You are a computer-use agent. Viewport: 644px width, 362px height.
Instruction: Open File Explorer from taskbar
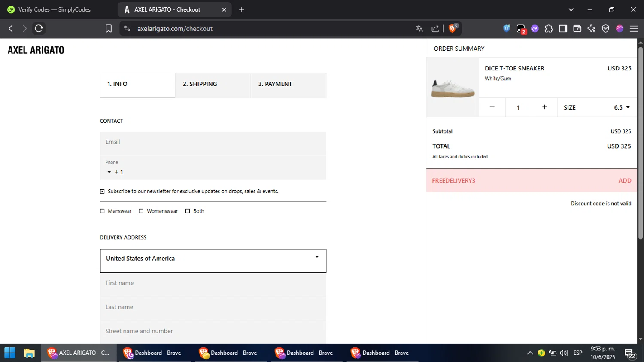point(29,353)
